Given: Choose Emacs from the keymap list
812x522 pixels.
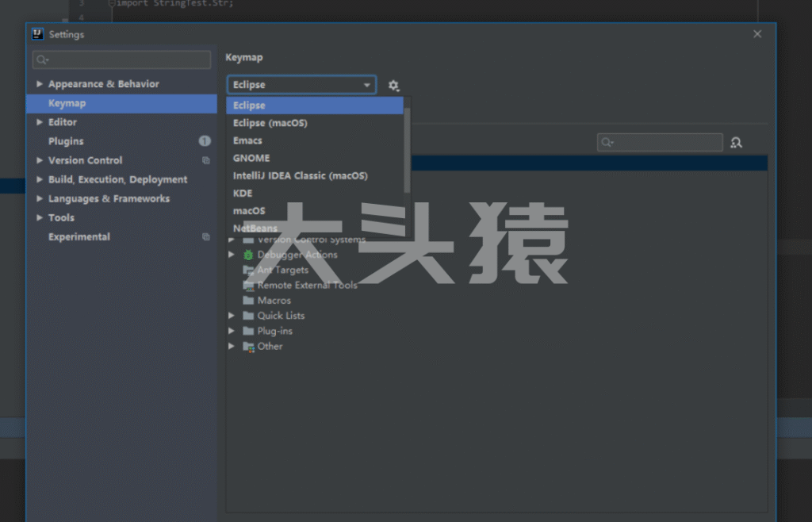Looking at the screenshot, I should coord(247,140).
